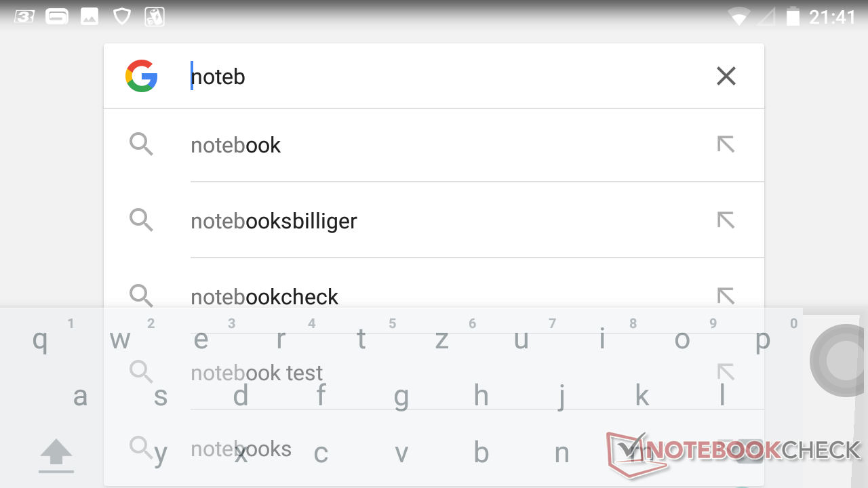Tap the shield icon in status bar
Screen dimensions: 868x488
[x=122, y=17]
